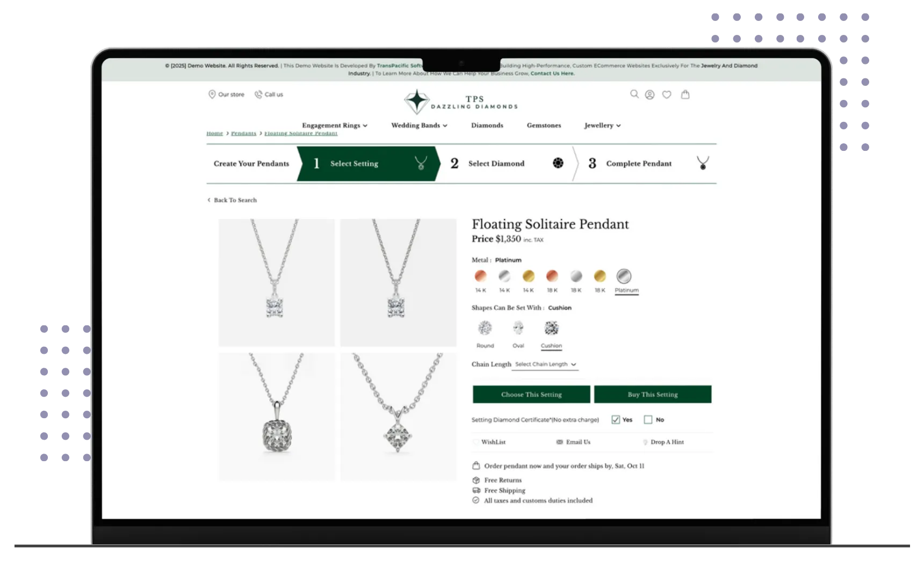924x561 pixels.
Task: Expand the Engagement Rings menu
Action: [x=335, y=125]
